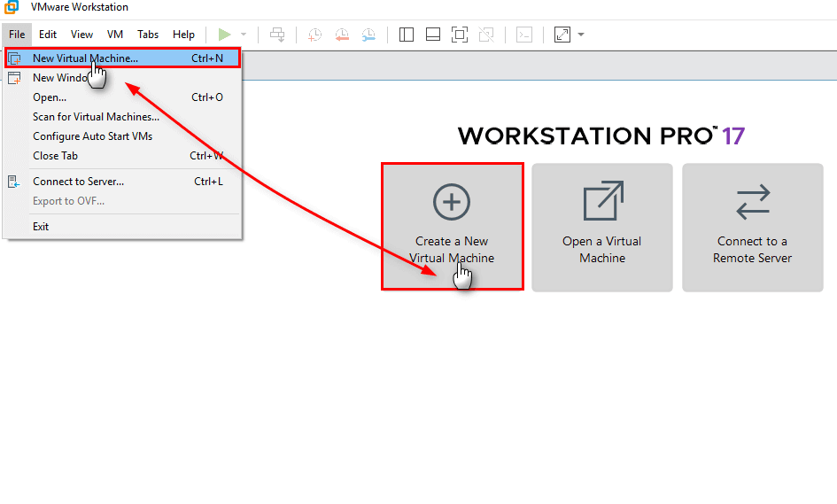The image size is (837, 504).
Task: Open the stretch options dropdown arrow
Action: coord(581,35)
